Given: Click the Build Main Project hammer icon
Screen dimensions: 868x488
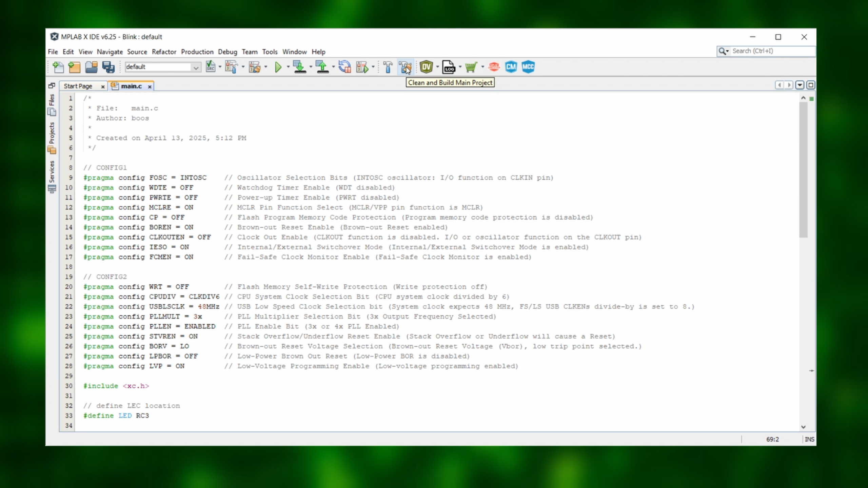Looking at the screenshot, I should tap(388, 67).
